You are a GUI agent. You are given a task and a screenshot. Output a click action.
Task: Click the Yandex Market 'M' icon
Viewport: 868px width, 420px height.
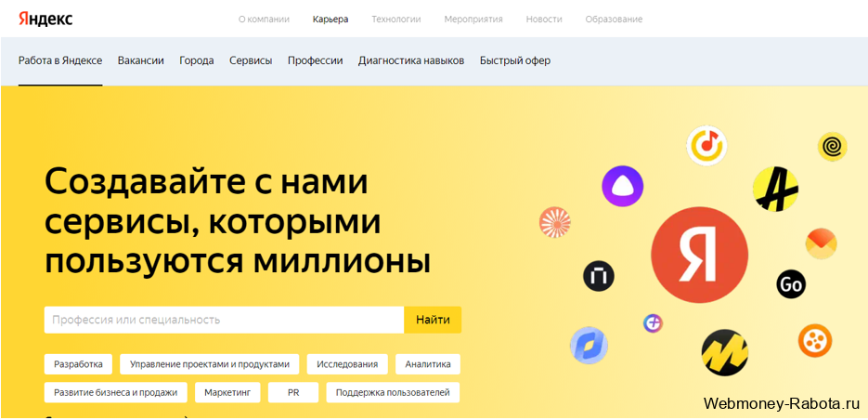[x=725, y=352]
